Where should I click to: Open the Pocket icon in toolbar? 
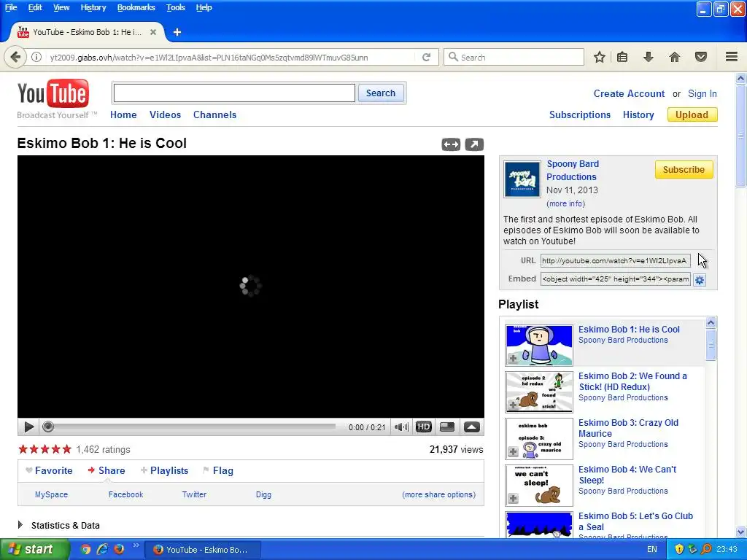(x=701, y=57)
